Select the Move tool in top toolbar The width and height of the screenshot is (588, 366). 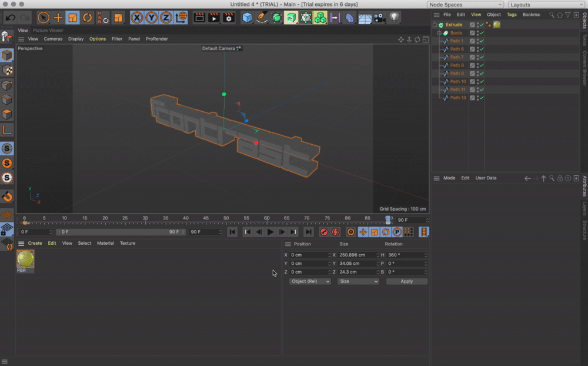58,18
